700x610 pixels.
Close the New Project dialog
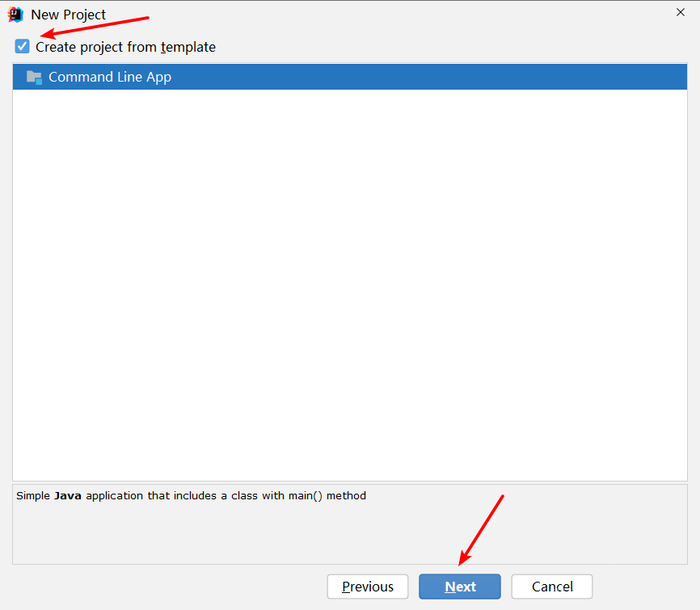pos(681,12)
